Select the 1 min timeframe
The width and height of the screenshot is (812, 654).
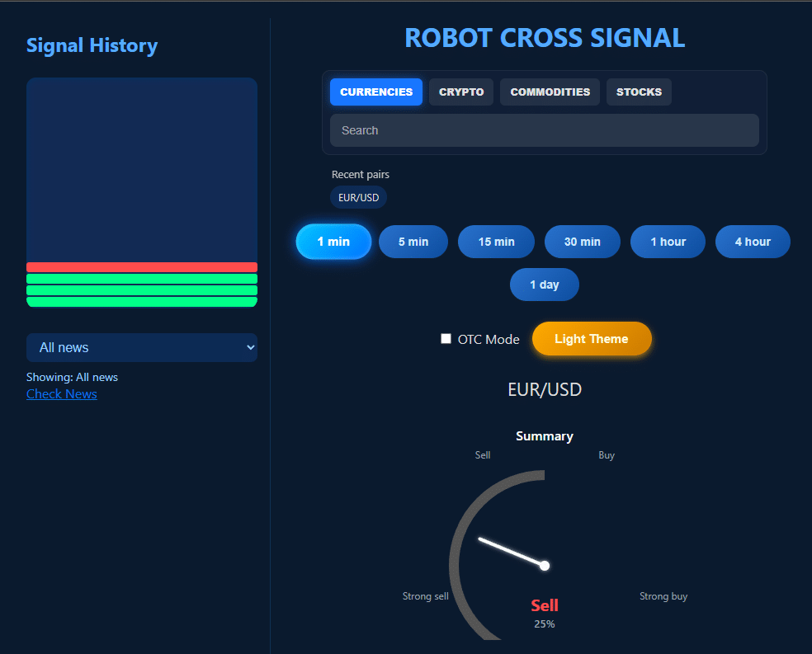coord(333,241)
